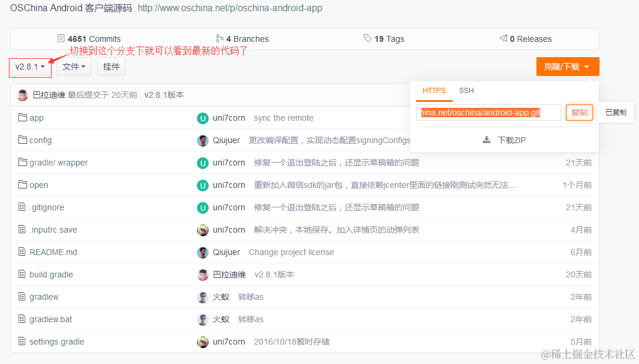Click the open folder icon
639x364 pixels.
23,185
